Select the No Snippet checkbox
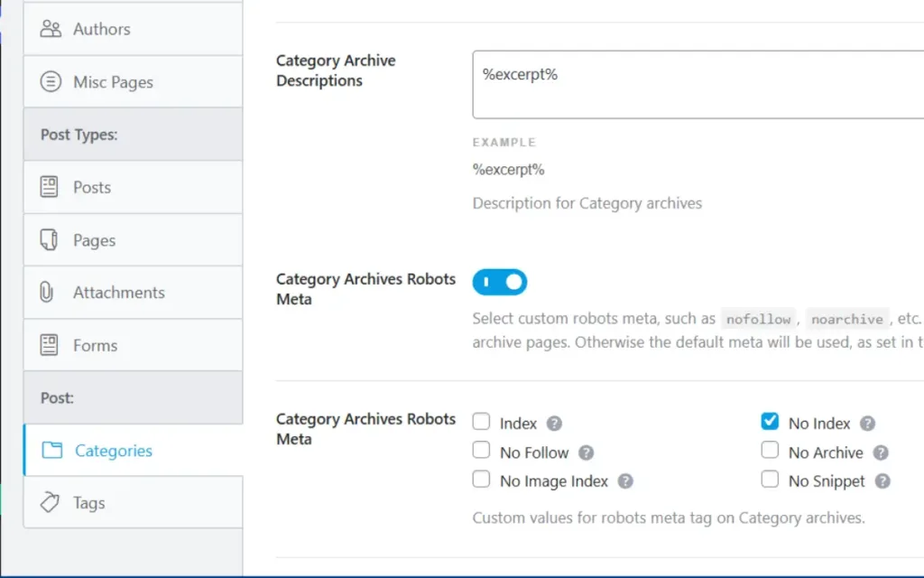924x578 pixels. pyautogui.click(x=770, y=479)
